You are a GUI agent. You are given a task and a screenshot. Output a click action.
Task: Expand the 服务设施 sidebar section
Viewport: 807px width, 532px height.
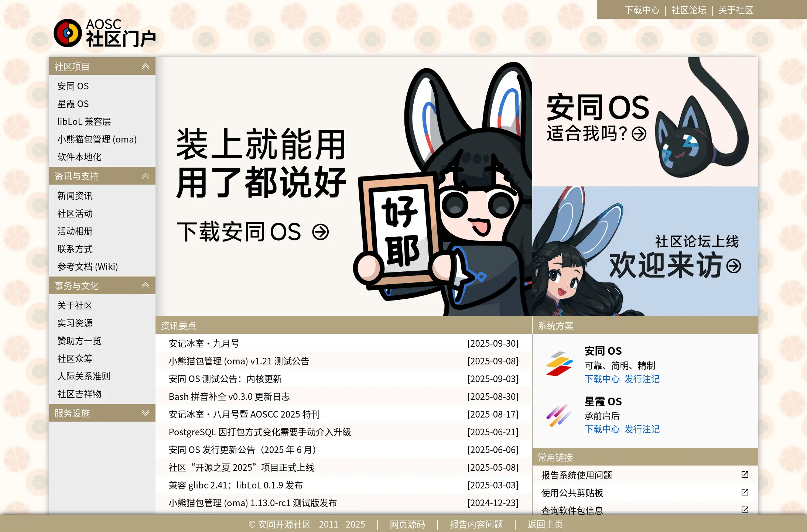(146, 413)
